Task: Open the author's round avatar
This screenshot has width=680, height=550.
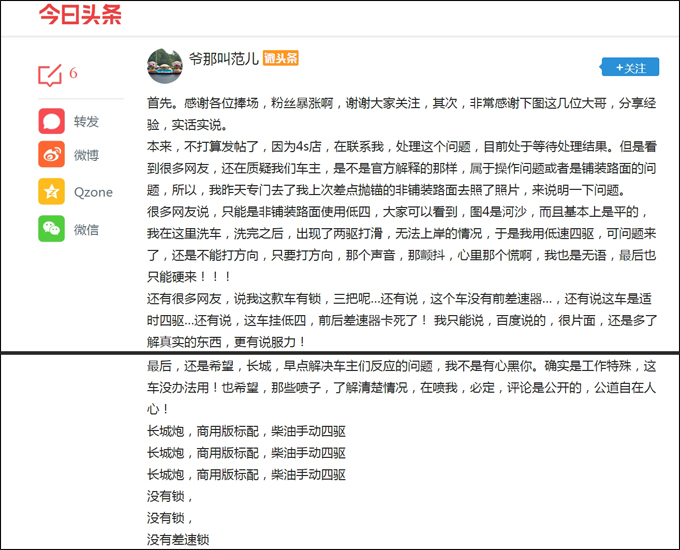Action: pyautogui.click(x=165, y=66)
